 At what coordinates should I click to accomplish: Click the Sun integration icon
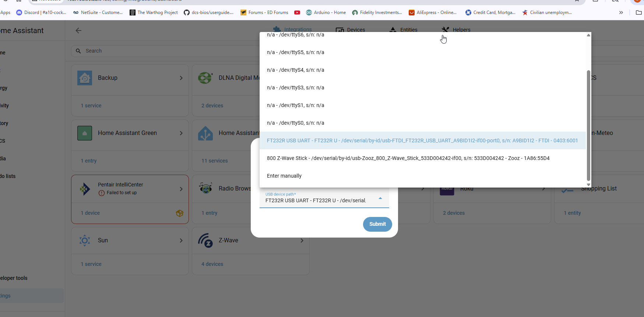coord(85,241)
